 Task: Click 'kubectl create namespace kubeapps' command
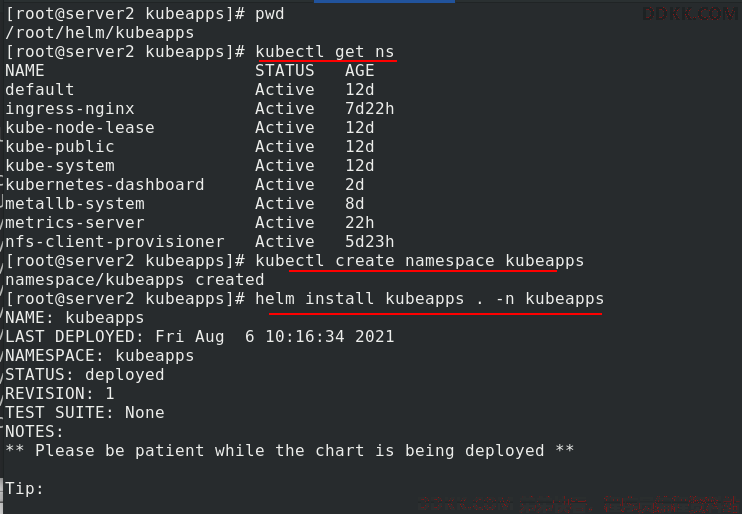click(419, 261)
